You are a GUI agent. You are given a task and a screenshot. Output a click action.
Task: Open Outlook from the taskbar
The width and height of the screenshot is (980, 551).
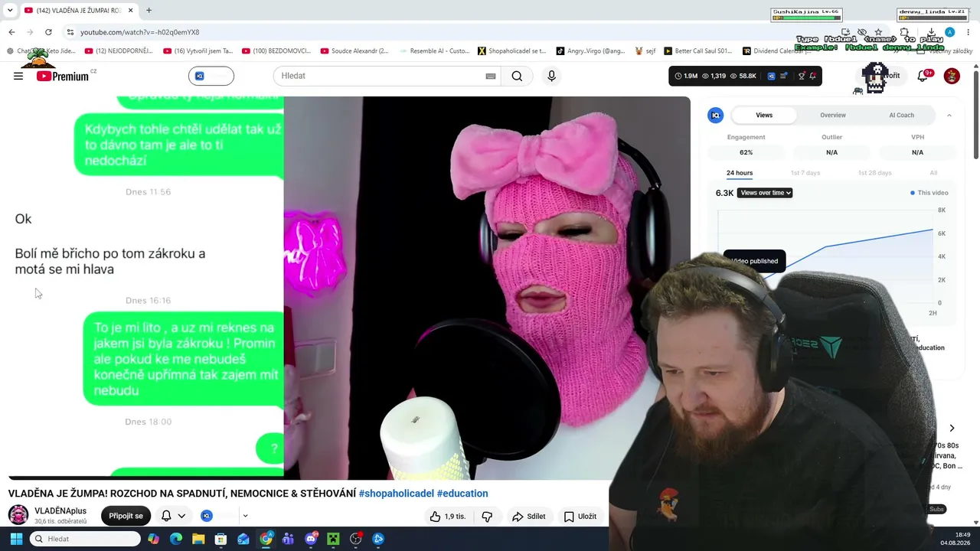[243, 539]
